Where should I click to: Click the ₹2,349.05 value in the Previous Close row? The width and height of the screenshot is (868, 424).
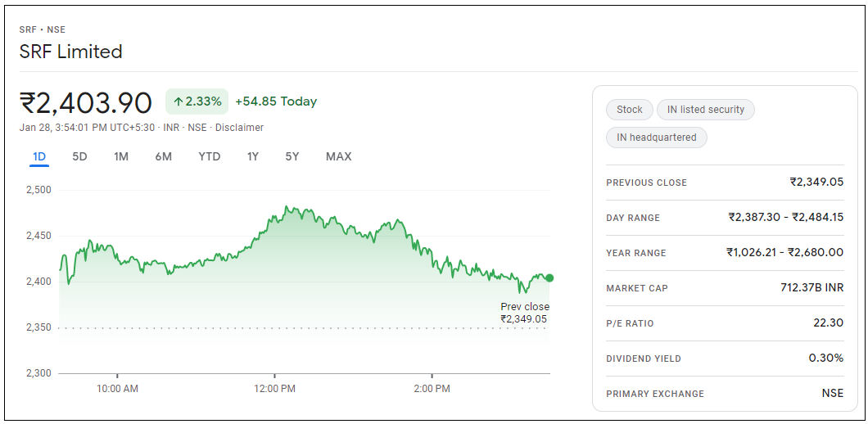(x=816, y=182)
